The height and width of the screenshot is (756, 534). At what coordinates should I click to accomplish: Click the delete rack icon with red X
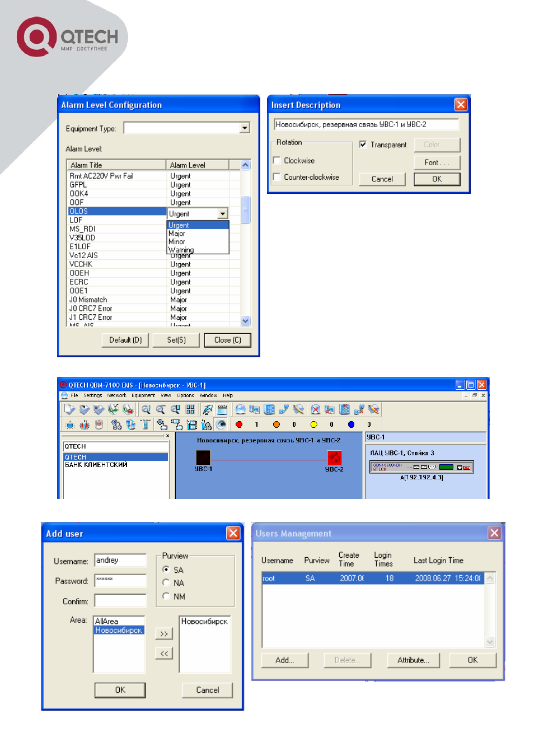coord(345,409)
